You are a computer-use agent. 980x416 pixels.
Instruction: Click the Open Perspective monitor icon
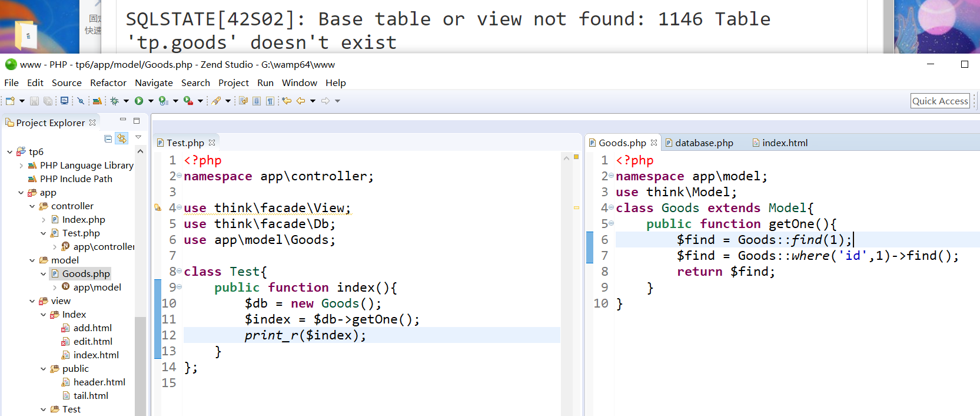point(64,101)
